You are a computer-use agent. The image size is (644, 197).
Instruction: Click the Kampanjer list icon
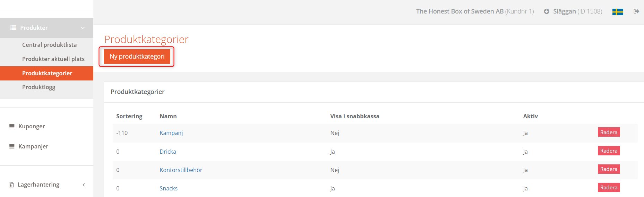[11, 146]
